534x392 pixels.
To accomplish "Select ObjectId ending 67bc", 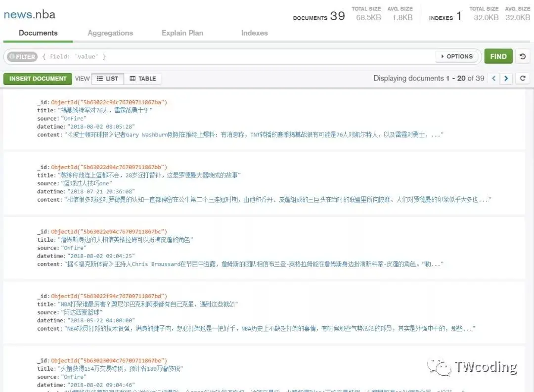I will (x=109, y=231).
